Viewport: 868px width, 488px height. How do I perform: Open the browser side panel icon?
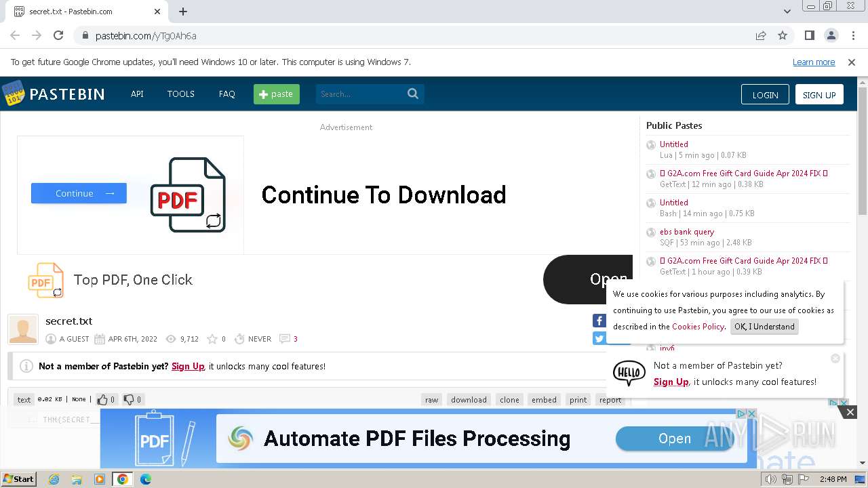click(x=810, y=35)
